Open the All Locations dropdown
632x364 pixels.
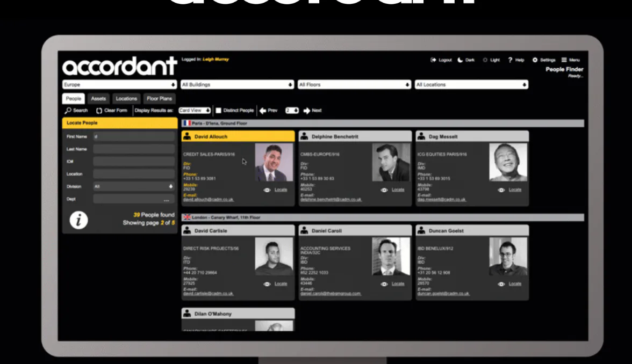click(x=472, y=85)
